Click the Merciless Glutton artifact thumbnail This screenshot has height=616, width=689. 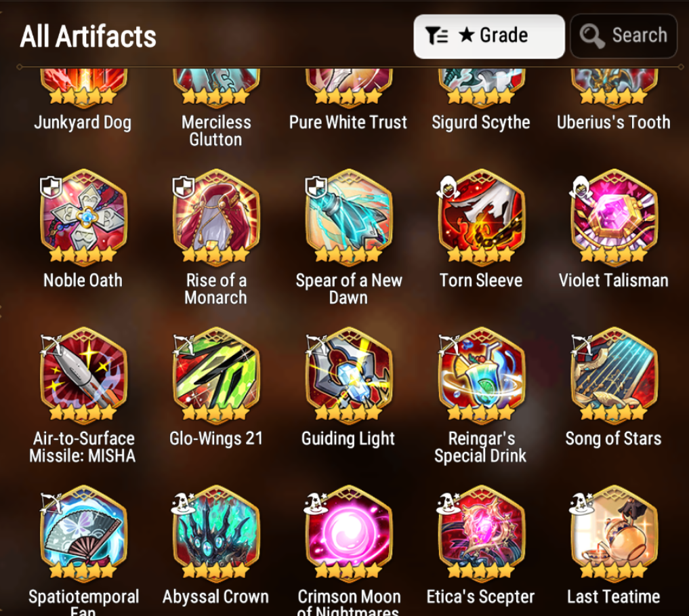[216, 88]
